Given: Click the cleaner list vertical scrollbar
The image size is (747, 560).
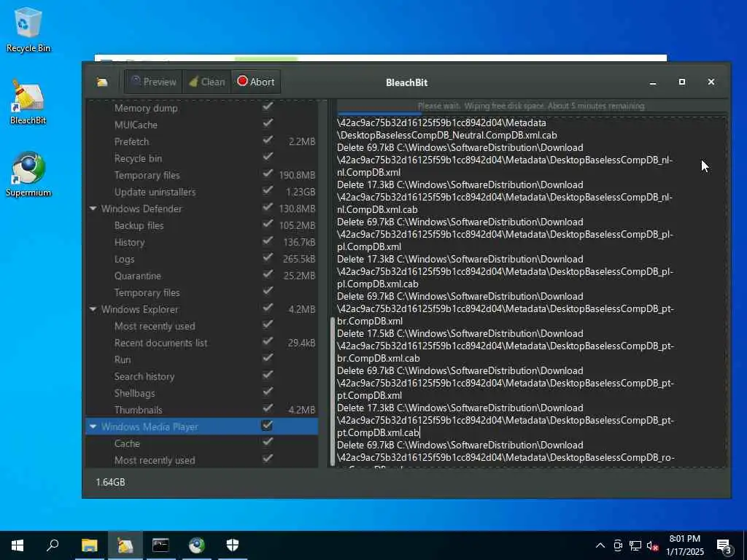Looking at the screenshot, I should 332,392.
